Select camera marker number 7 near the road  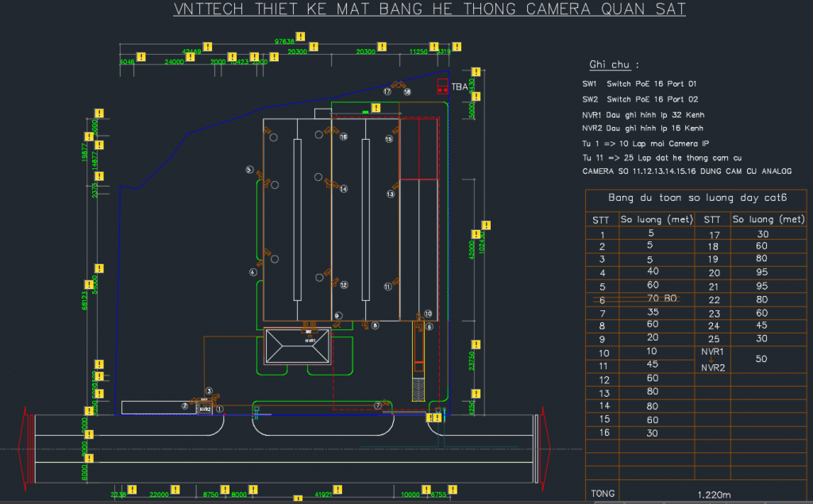tap(378, 406)
